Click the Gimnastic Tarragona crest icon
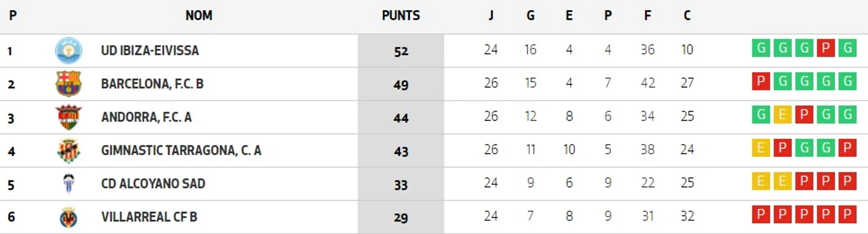The image size is (868, 234). click(68, 150)
